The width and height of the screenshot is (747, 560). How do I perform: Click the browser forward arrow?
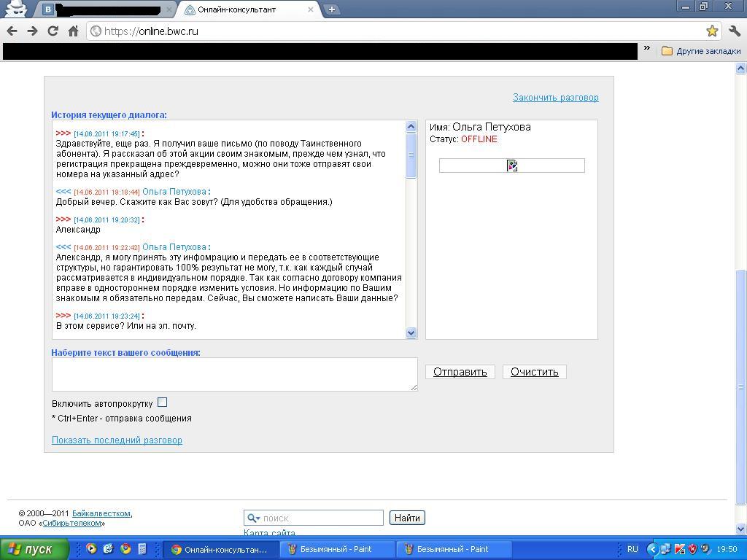pyautogui.click(x=32, y=31)
